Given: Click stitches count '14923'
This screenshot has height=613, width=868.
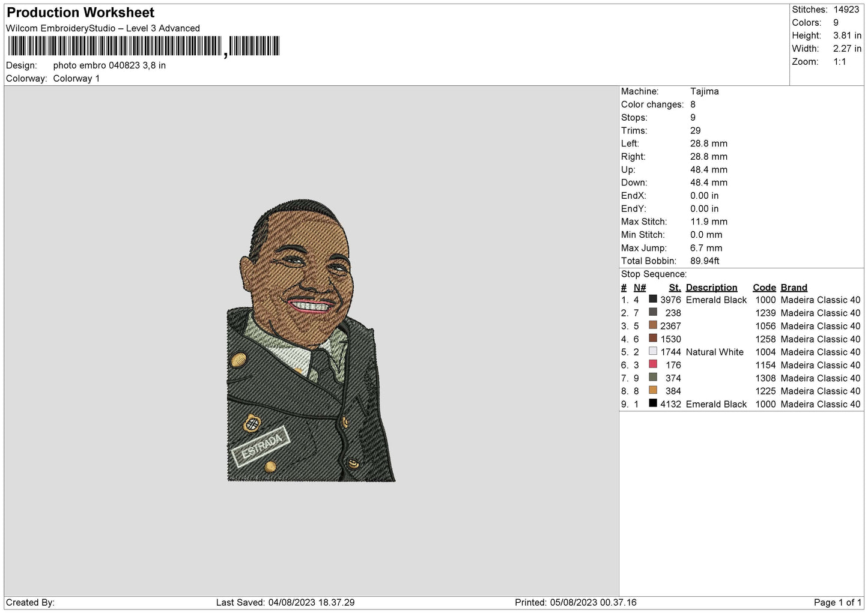Looking at the screenshot, I should point(846,10).
